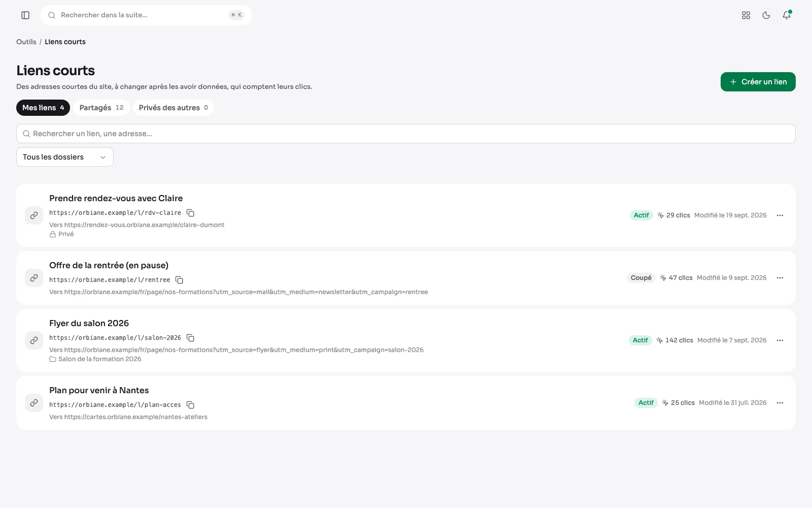Copy the rentree short link
The image size is (812, 508).
click(179, 280)
